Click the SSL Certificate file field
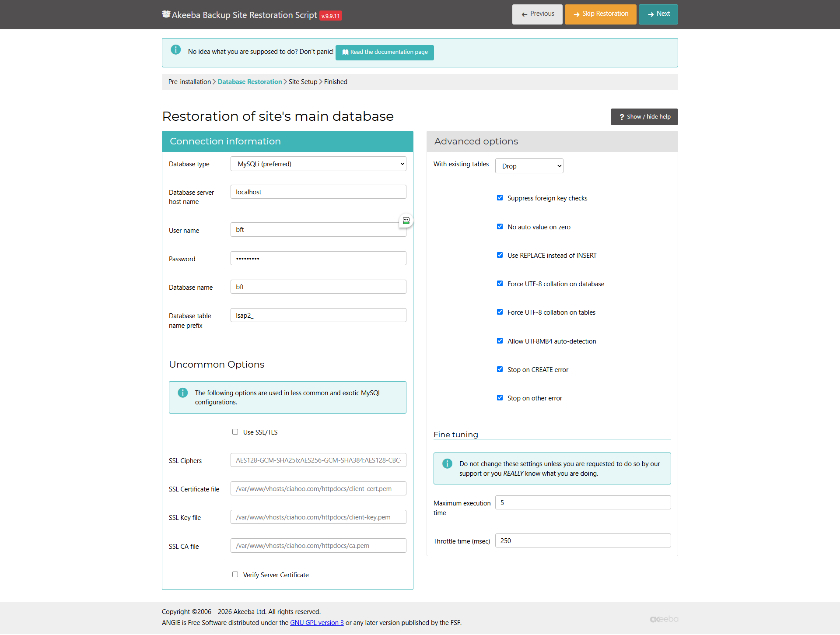 click(318, 489)
